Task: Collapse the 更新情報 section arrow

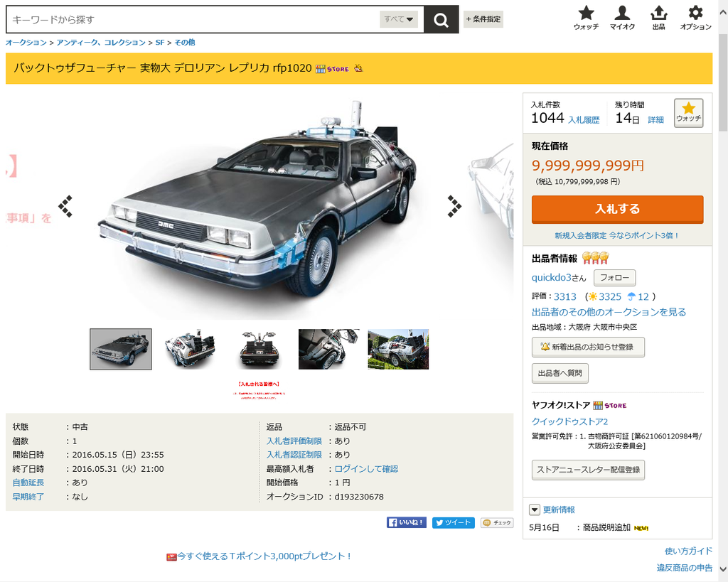Action: pos(535,510)
